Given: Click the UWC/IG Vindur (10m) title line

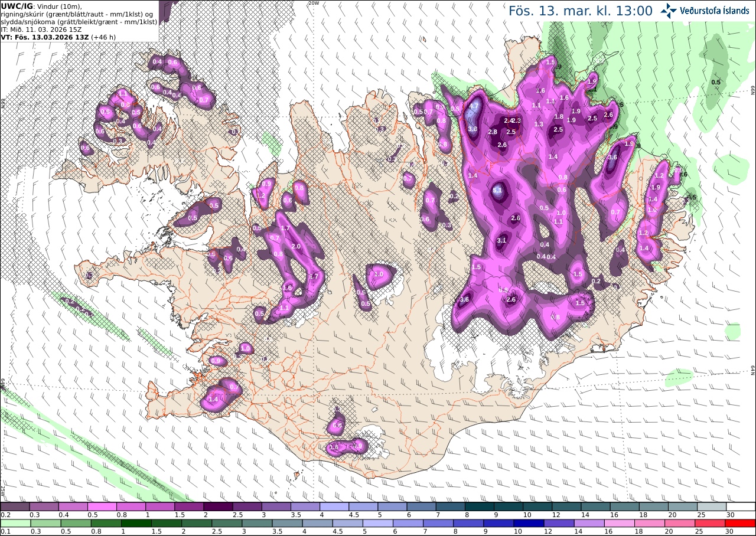Looking at the screenshot, I should 41,6.
